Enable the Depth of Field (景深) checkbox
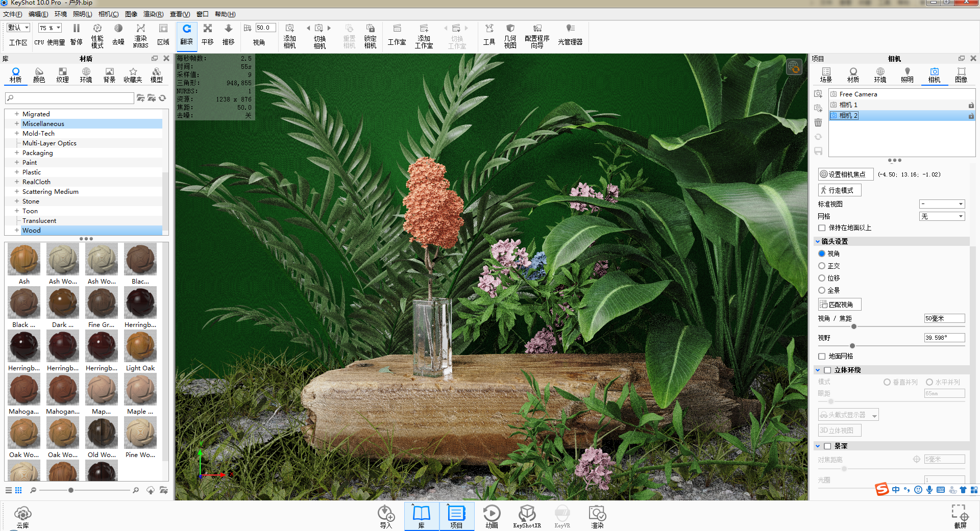 coord(827,446)
